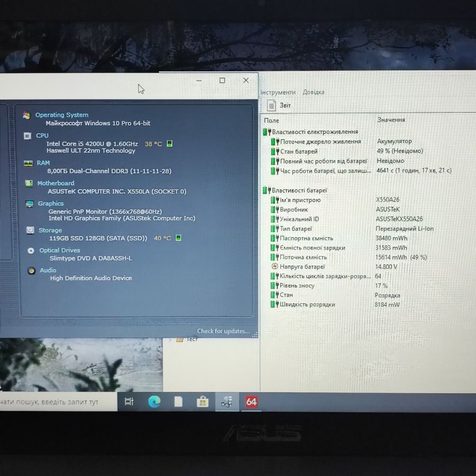Click the Graphics monitor icon in Speccy
The height and width of the screenshot is (476, 476).
(30, 204)
